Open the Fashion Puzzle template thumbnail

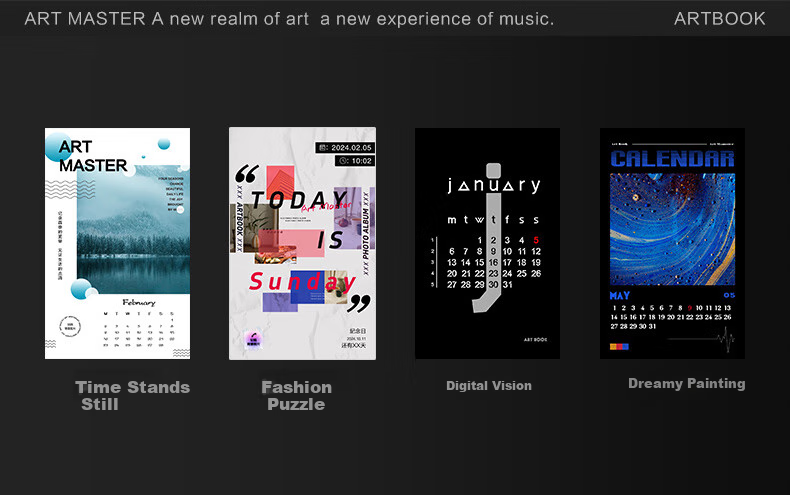pyautogui.click(x=302, y=243)
